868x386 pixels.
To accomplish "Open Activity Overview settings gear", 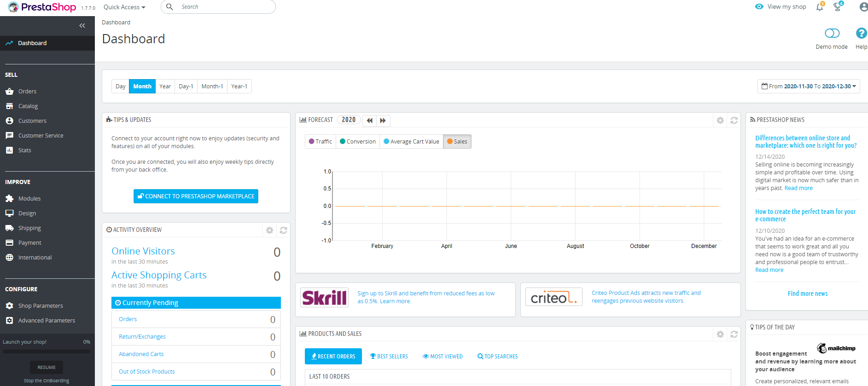I will point(269,230).
